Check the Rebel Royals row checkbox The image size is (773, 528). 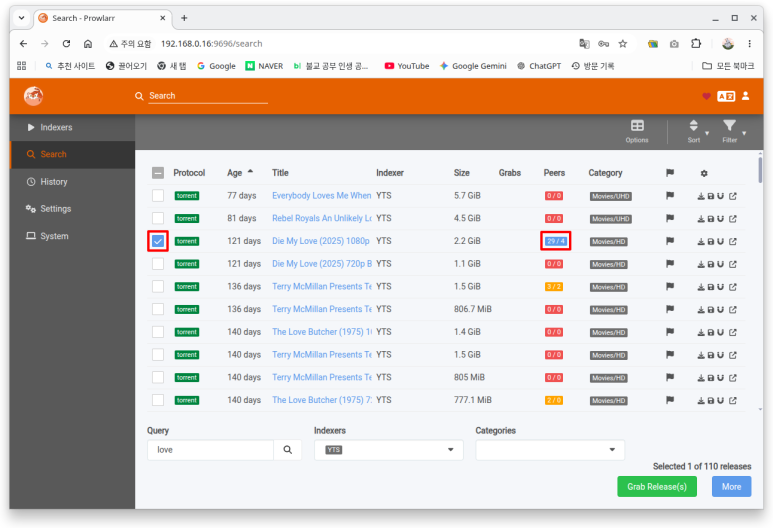pos(158,218)
